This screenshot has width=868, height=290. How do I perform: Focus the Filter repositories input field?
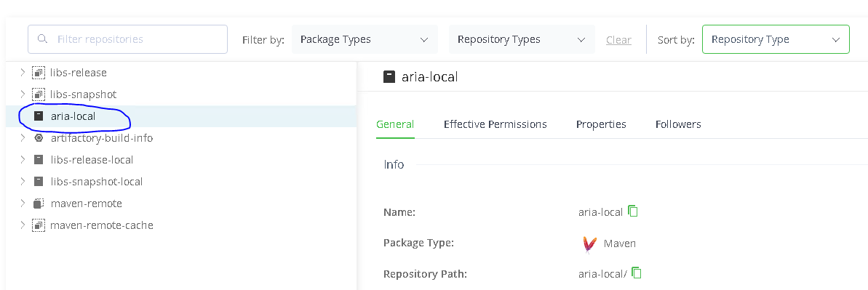[x=128, y=39]
